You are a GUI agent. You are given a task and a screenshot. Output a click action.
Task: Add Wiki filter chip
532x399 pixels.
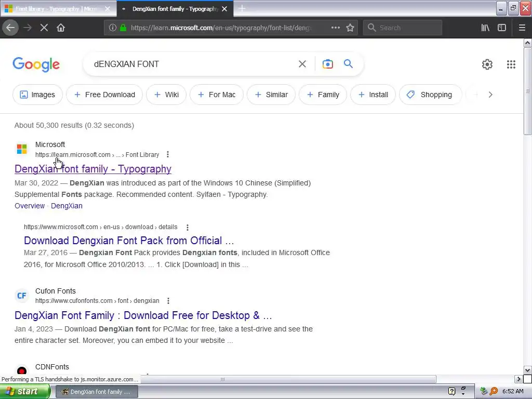(x=166, y=95)
